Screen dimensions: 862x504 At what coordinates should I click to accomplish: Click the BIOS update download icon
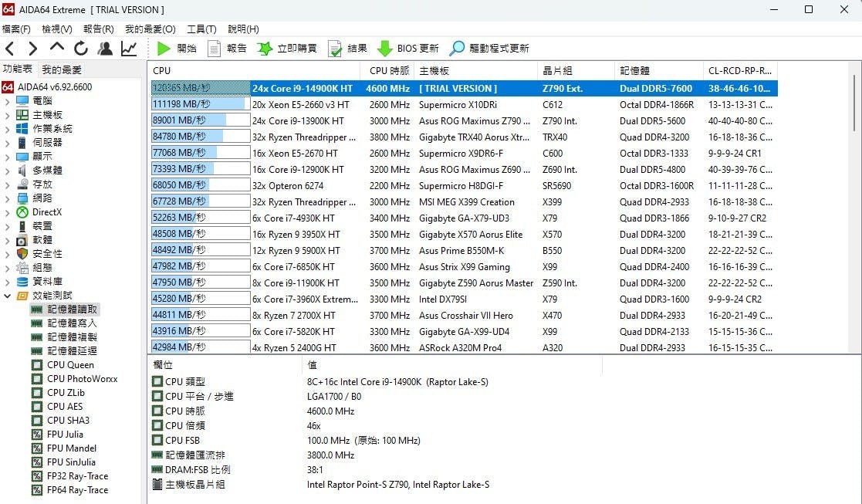(385, 48)
